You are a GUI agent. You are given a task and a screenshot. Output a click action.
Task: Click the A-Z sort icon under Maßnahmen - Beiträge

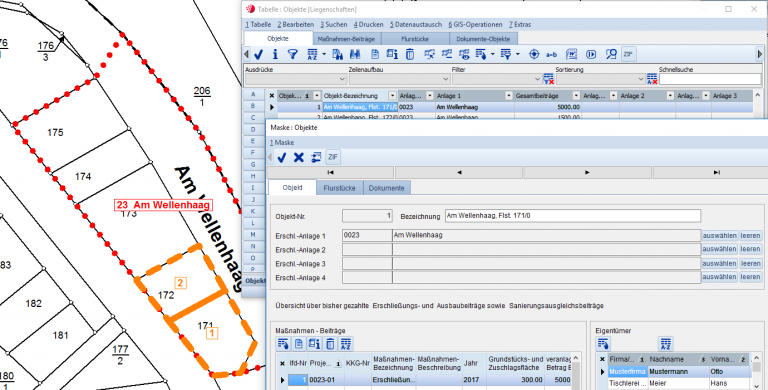pyautogui.click(x=346, y=343)
